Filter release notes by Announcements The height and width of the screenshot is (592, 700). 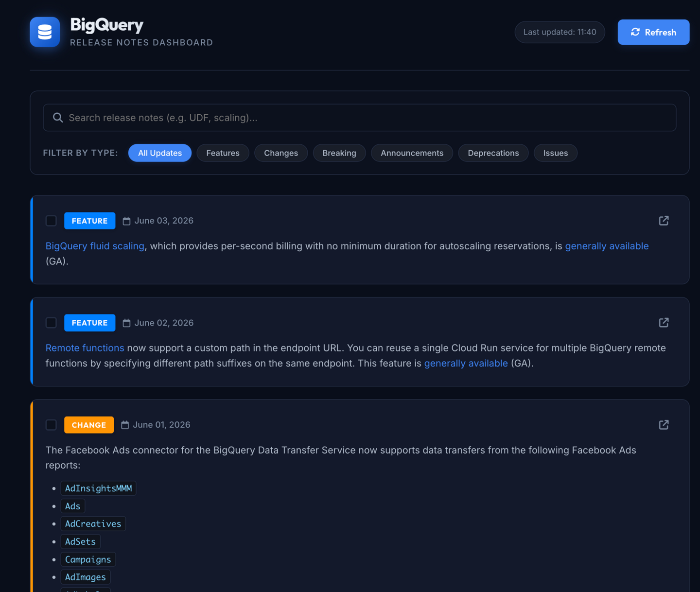click(412, 153)
